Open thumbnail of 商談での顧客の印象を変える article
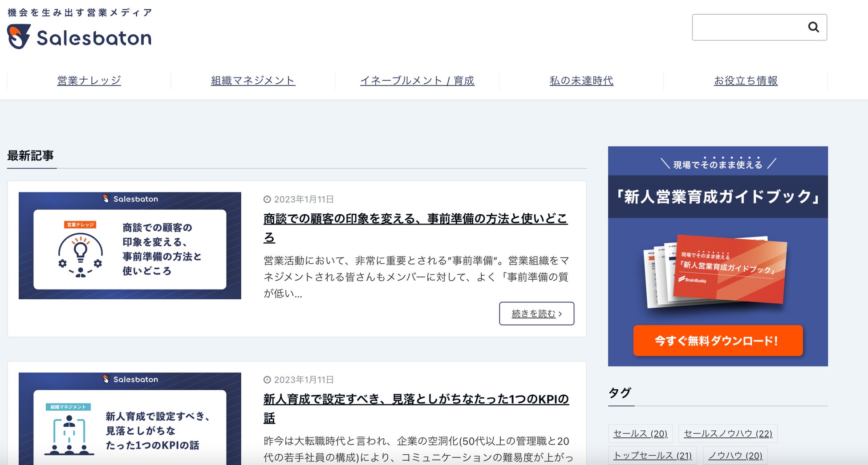 pos(130,245)
